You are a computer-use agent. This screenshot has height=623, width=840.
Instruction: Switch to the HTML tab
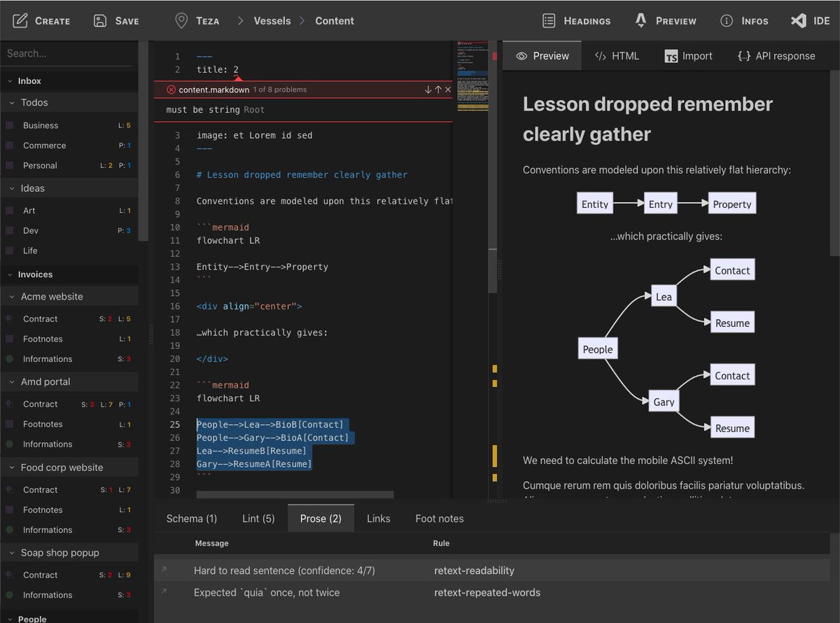click(x=617, y=56)
